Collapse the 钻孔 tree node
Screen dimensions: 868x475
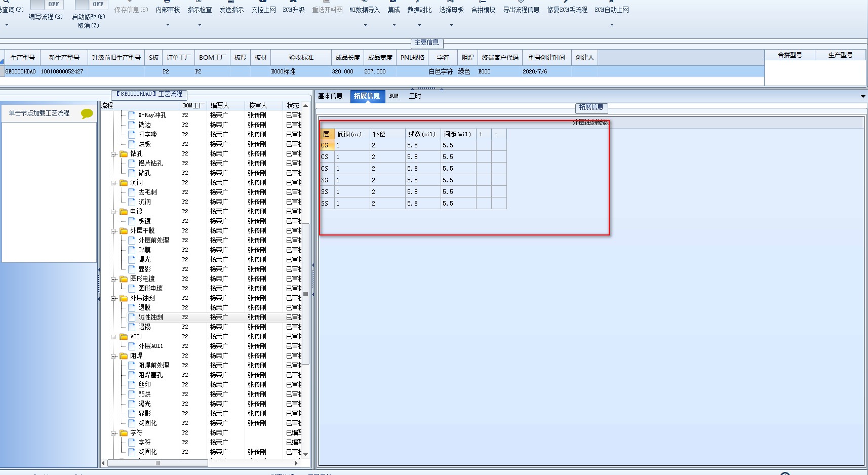click(x=114, y=154)
